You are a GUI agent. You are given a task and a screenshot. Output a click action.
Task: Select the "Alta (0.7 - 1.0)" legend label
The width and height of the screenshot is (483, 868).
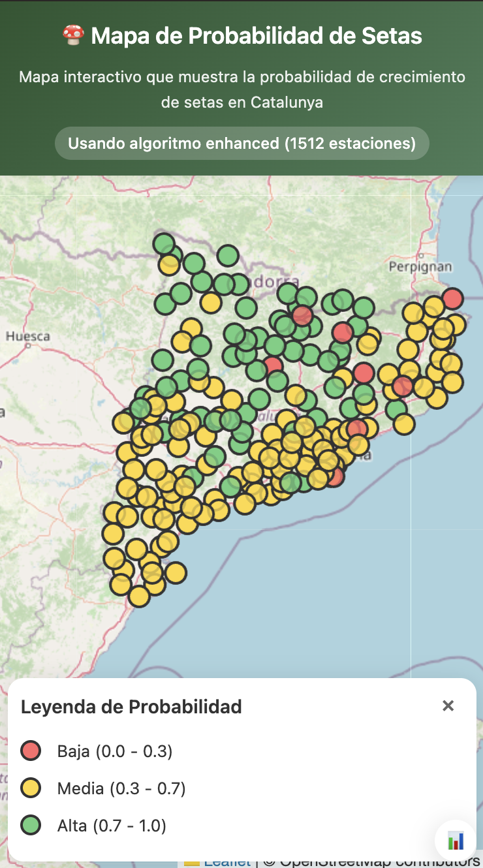(112, 826)
